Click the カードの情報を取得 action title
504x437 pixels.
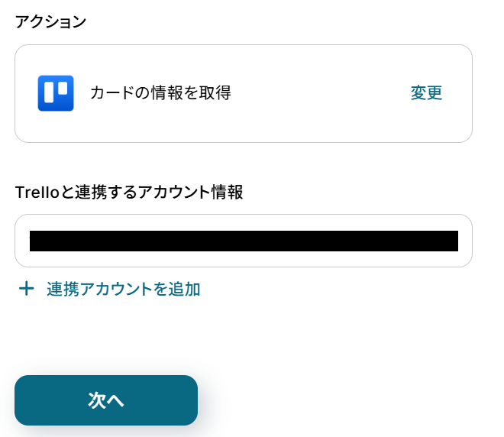pyautogui.click(x=160, y=93)
